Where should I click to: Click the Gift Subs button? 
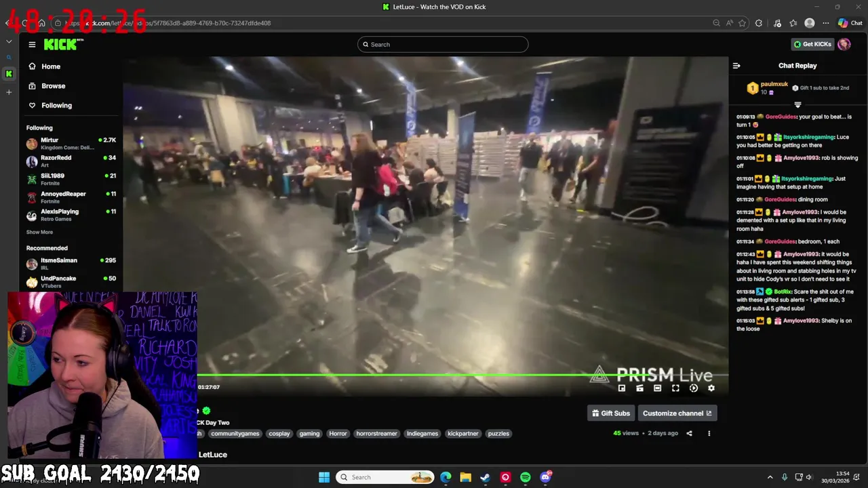[611, 413]
